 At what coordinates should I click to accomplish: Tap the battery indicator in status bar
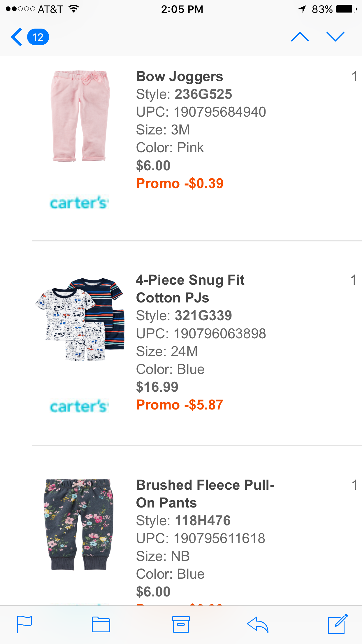tap(346, 9)
